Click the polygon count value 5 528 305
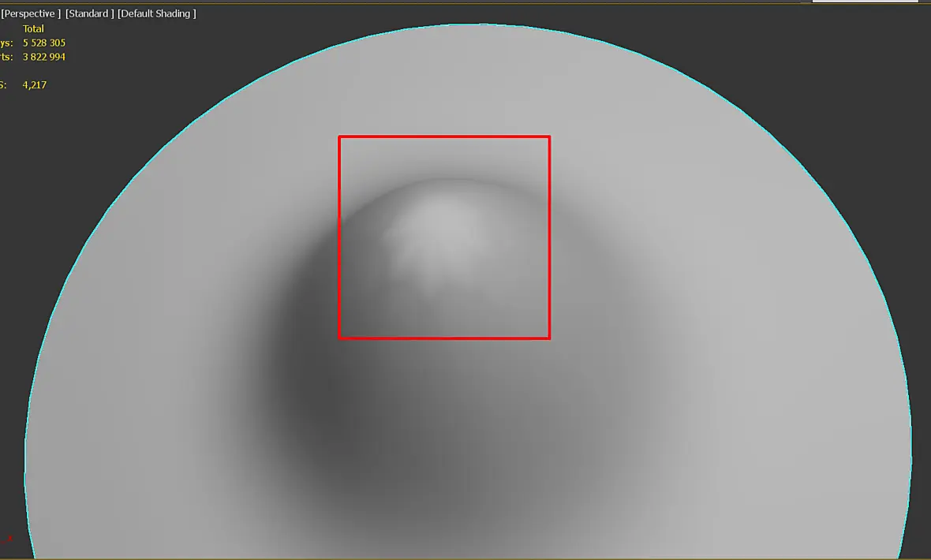Viewport: 931px width, 560px height. coord(44,43)
